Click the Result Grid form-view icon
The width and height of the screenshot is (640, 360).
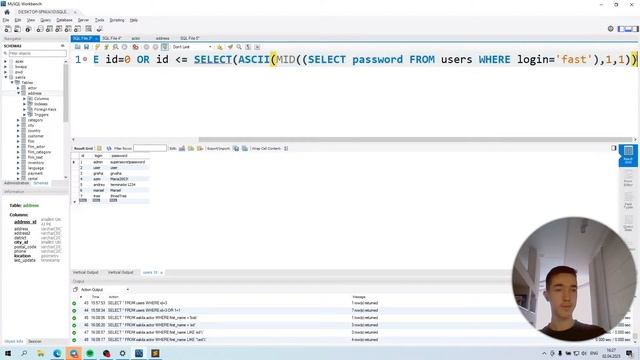point(99,148)
